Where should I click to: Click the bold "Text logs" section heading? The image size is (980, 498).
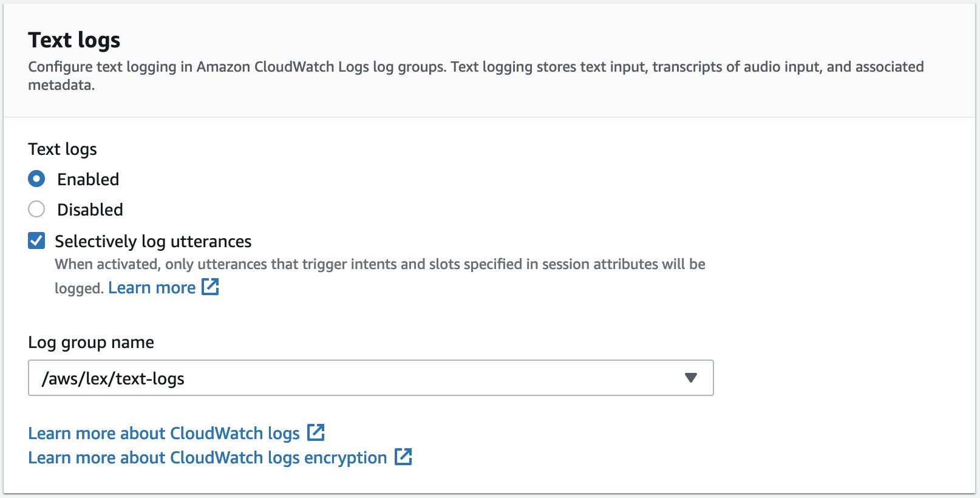(x=74, y=40)
